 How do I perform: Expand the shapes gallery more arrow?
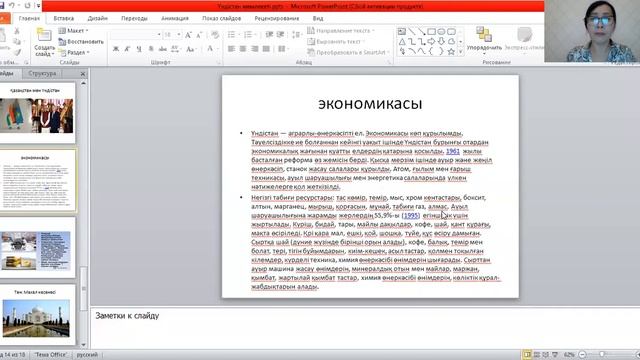pyautogui.click(x=461, y=52)
